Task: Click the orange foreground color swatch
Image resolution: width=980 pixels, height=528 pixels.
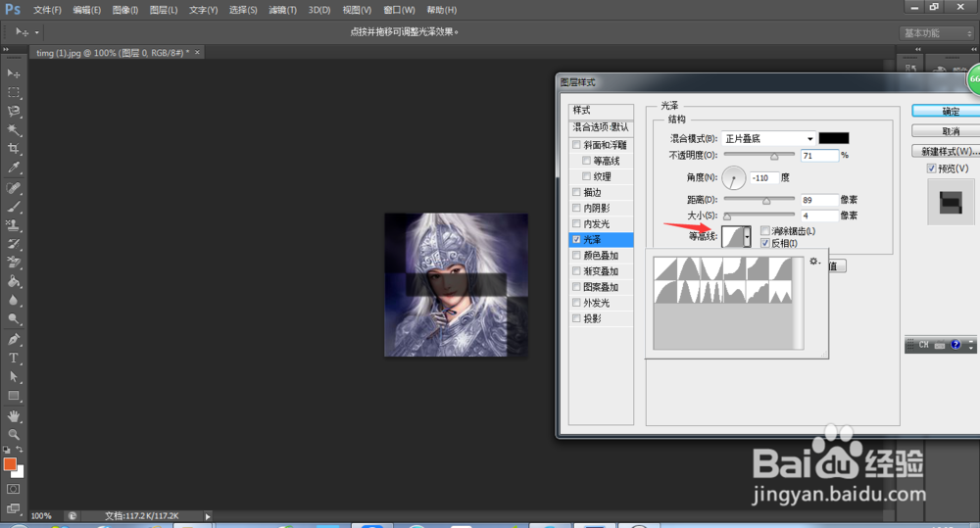Action: [x=10, y=464]
